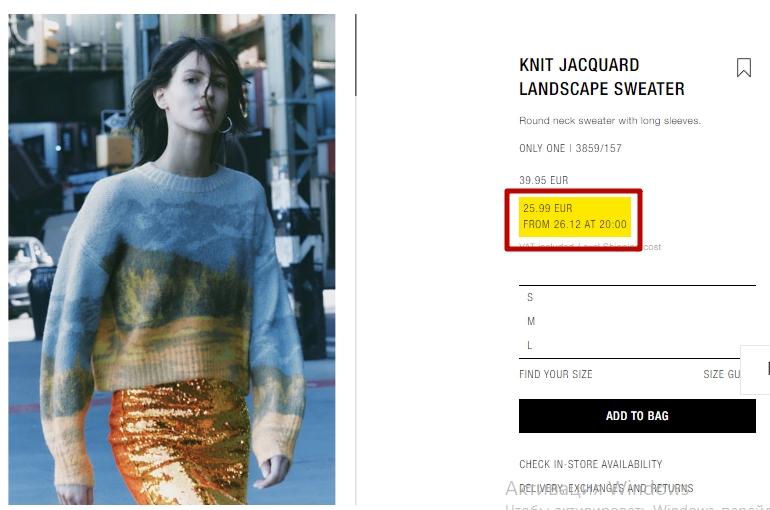Screen dimensions: 770x510
Task: Open the partially hidden floating side widget
Action: pos(755,370)
